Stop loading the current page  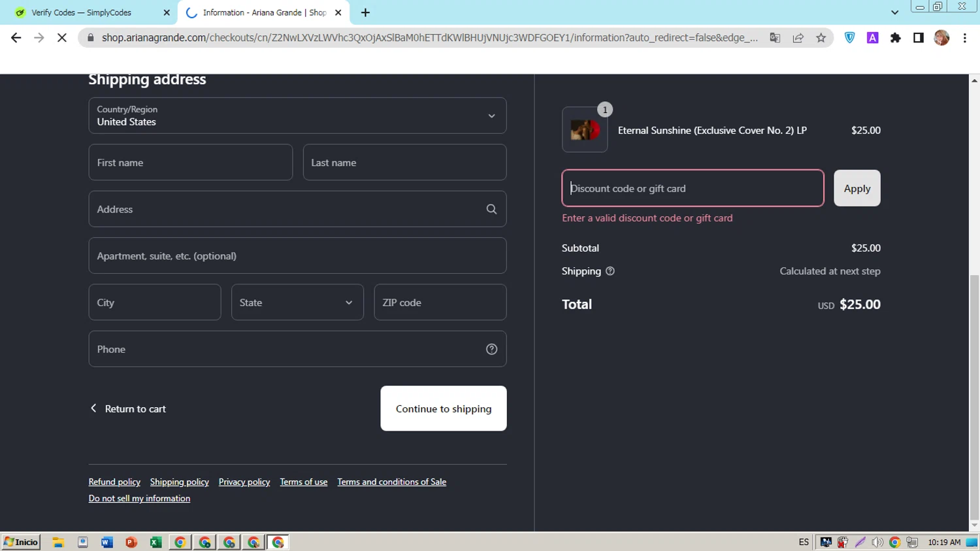point(62,38)
